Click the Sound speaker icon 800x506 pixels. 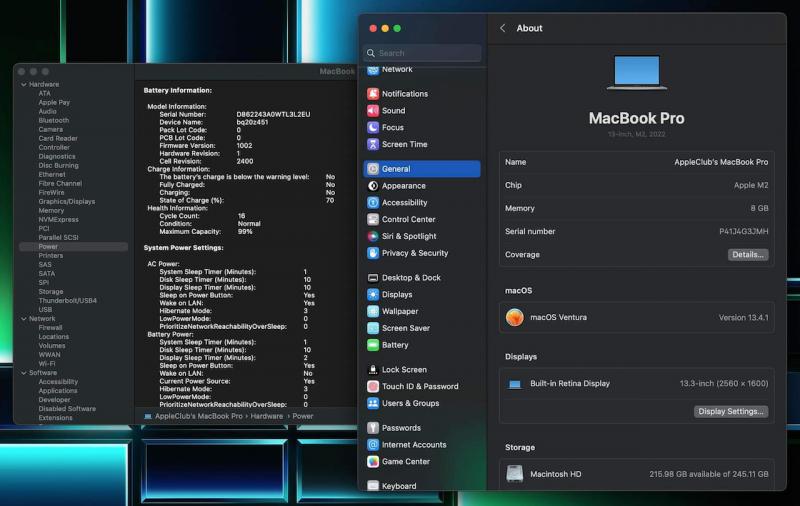pos(373,110)
